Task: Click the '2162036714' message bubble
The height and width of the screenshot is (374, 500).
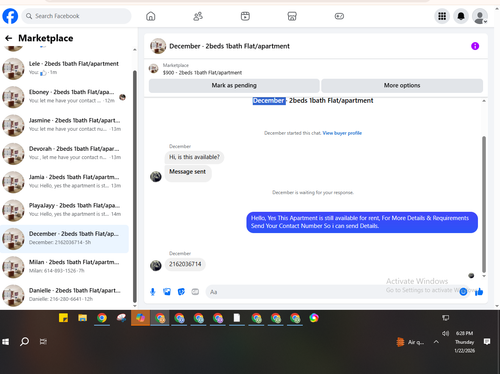Action: (x=185, y=264)
